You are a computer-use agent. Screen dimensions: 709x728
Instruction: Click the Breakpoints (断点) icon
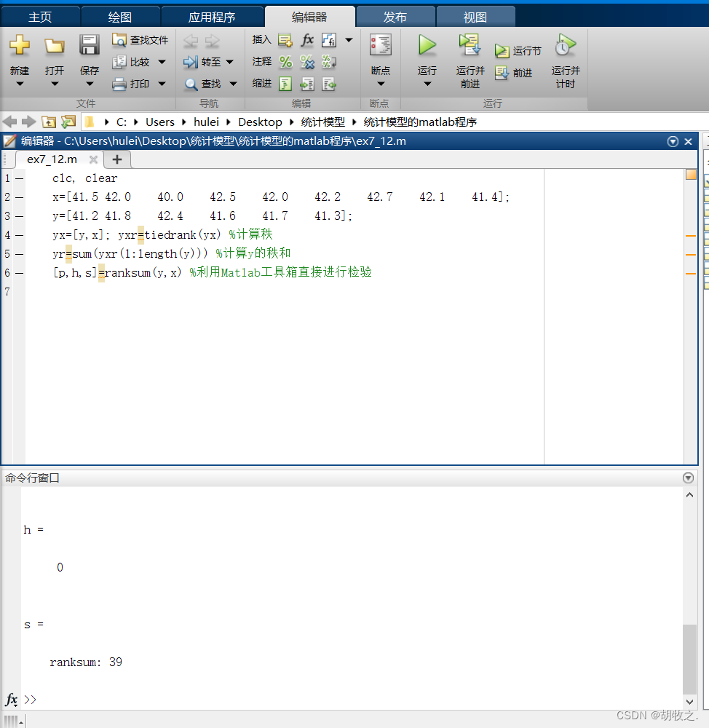tap(380, 45)
